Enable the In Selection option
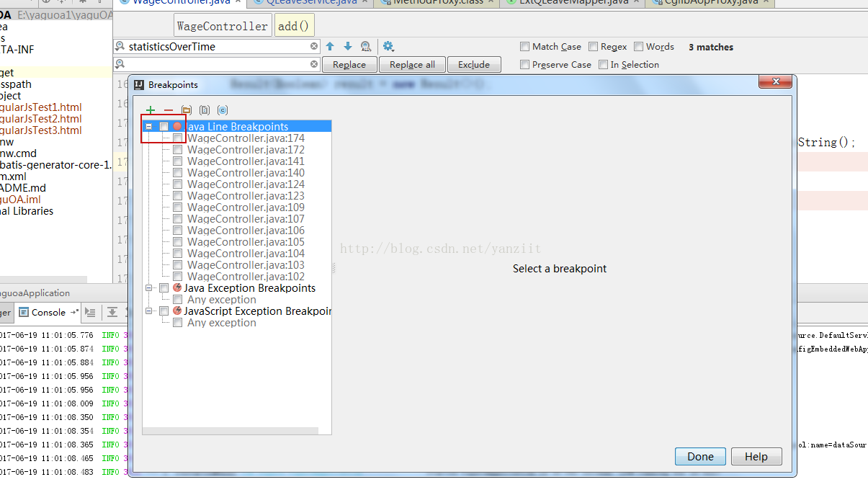Screen dimensions: 868x482 (x=604, y=65)
